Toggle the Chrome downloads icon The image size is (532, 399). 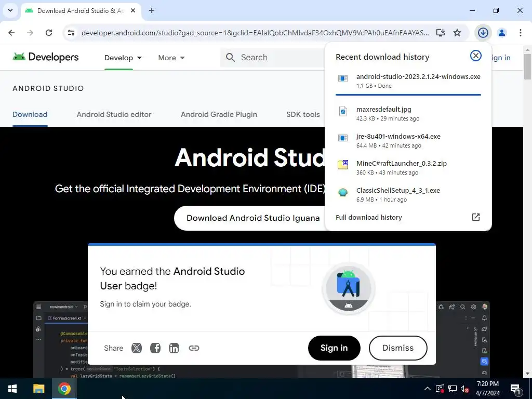tap(483, 33)
